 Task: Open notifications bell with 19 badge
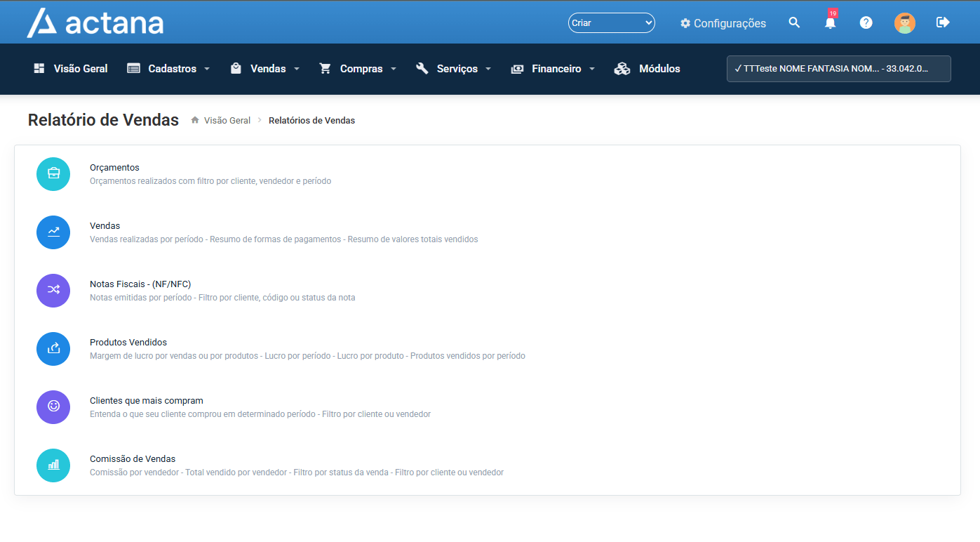tap(831, 22)
